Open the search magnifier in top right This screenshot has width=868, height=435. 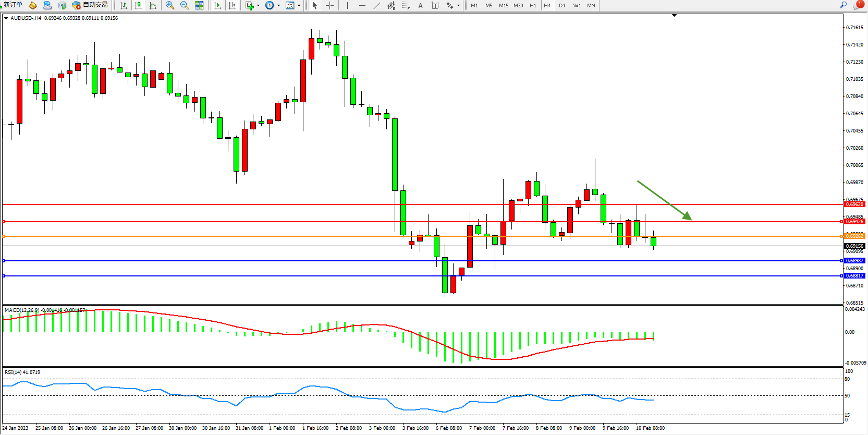click(843, 5)
